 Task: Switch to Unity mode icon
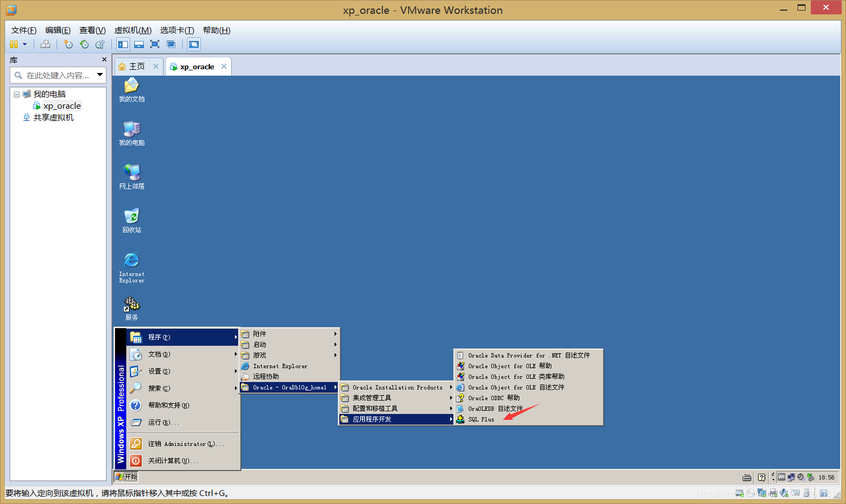[170, 44]
